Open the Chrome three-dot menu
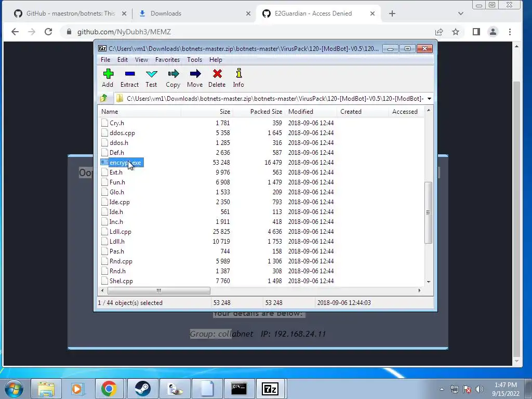Viewport: 532px width, 399px height. (x=510, y=32)
